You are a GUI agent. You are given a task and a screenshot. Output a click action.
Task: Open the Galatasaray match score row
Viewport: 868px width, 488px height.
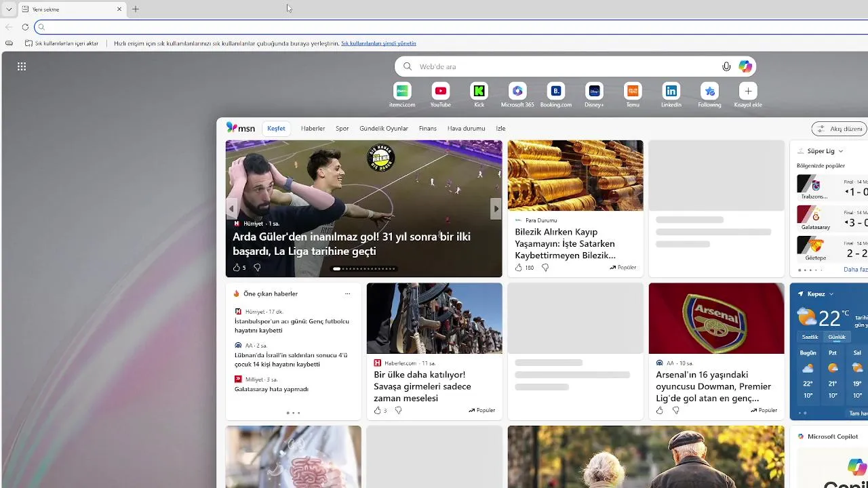pos(832,218)
